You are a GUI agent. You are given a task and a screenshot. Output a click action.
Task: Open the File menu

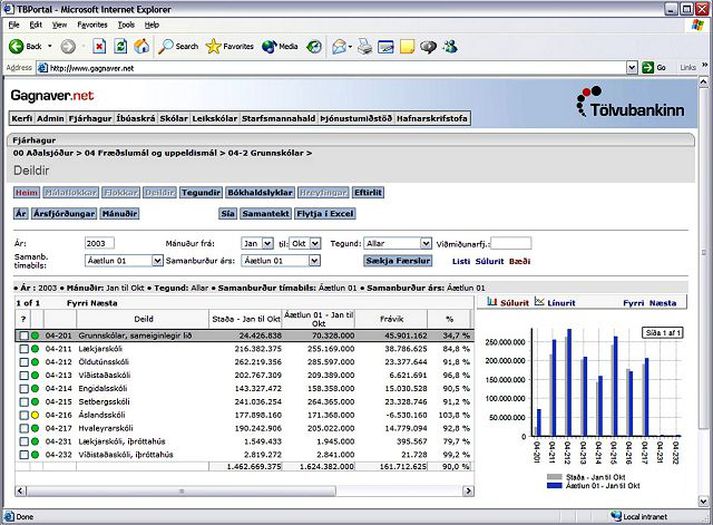tap(14, 25)
